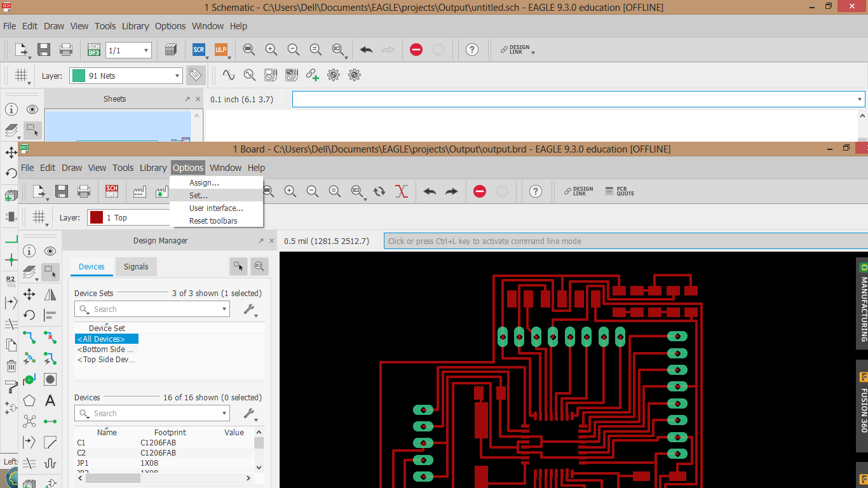
Task: Open the FUSION 360 side panel
Action: 862,405
